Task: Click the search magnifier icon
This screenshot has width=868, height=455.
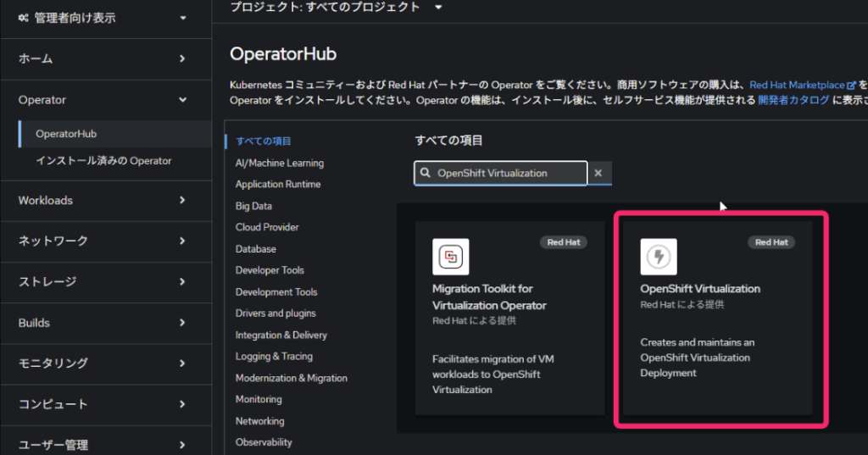Action: coord(426,173)
